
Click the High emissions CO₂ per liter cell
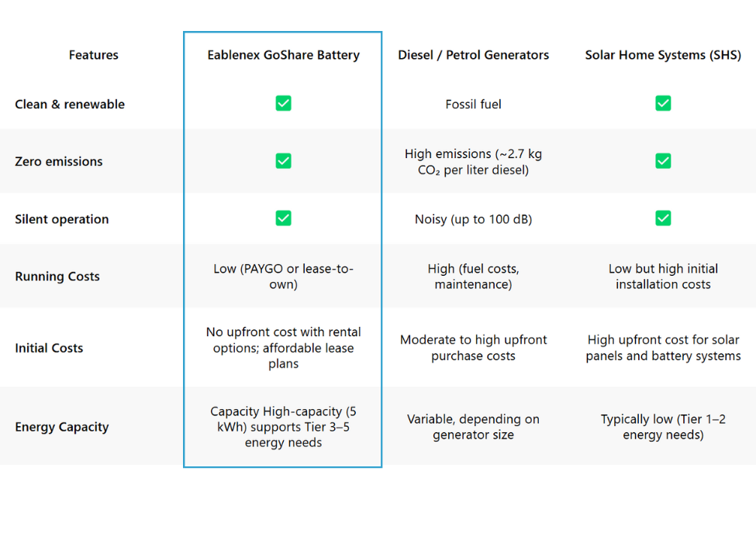pos(474,162)
